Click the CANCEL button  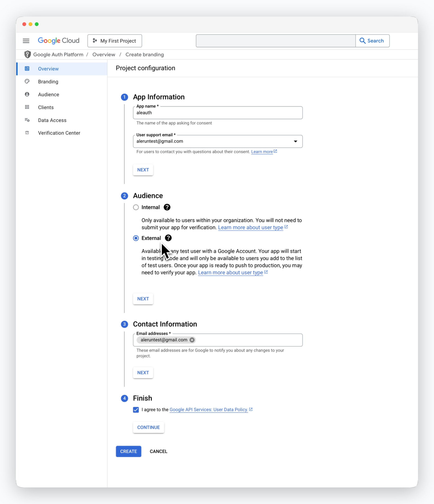coord(159,451)
